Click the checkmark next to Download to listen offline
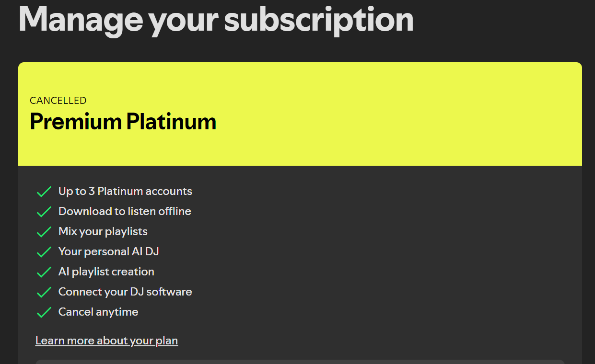Image resolution: width=595 pixels, height=364 pixels. [x=44, y=212]
